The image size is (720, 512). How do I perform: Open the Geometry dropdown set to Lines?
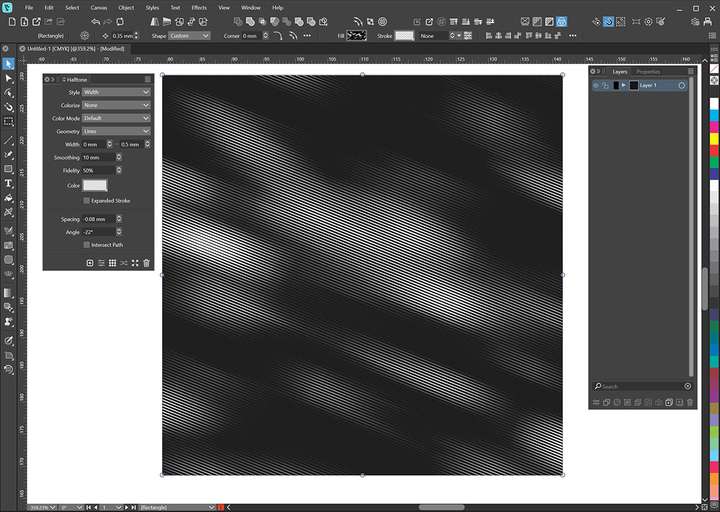click(116, 131)
